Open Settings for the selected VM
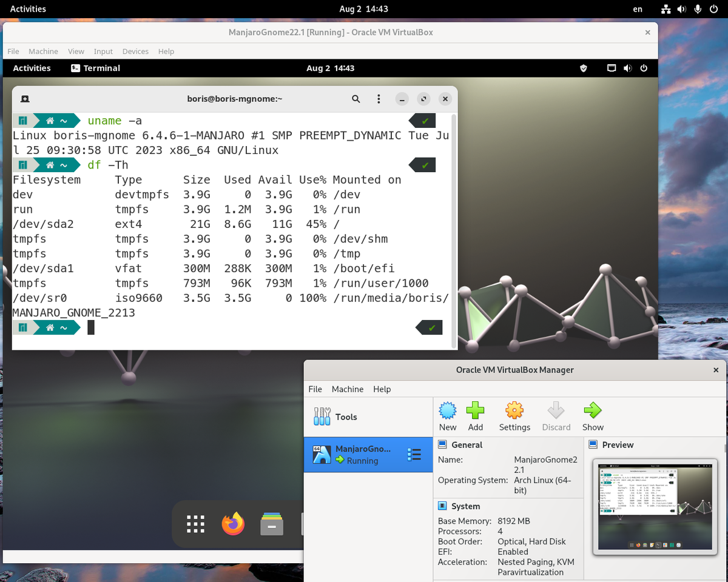The height and width of the screenshot is (582, 728). (514, 416)
